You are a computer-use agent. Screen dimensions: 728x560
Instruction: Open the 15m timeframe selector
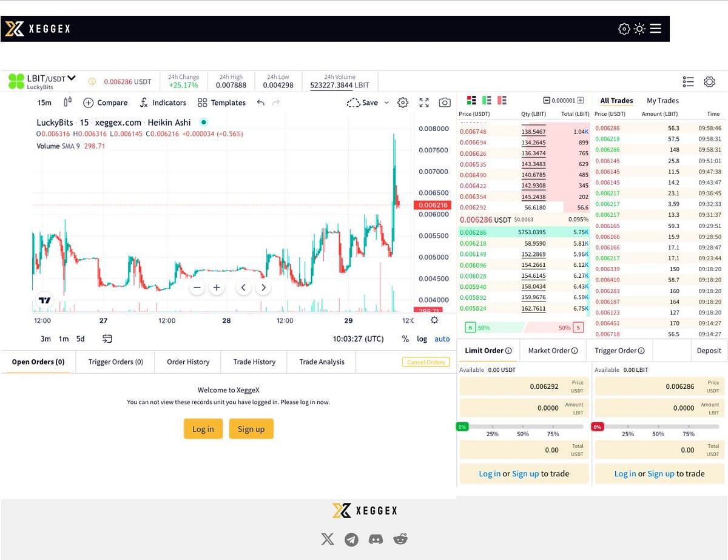pyautogui.click(x=44, y=103)
